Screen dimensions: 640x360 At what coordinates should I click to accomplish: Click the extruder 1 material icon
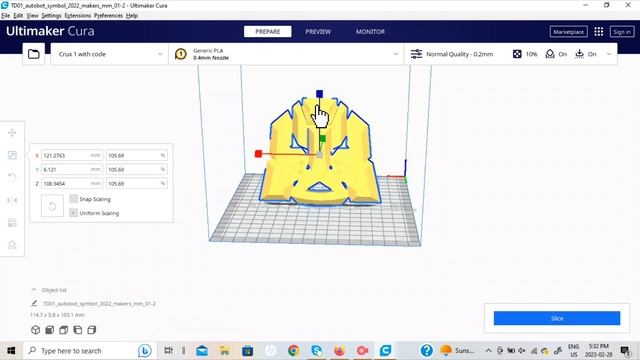[180, 54]
